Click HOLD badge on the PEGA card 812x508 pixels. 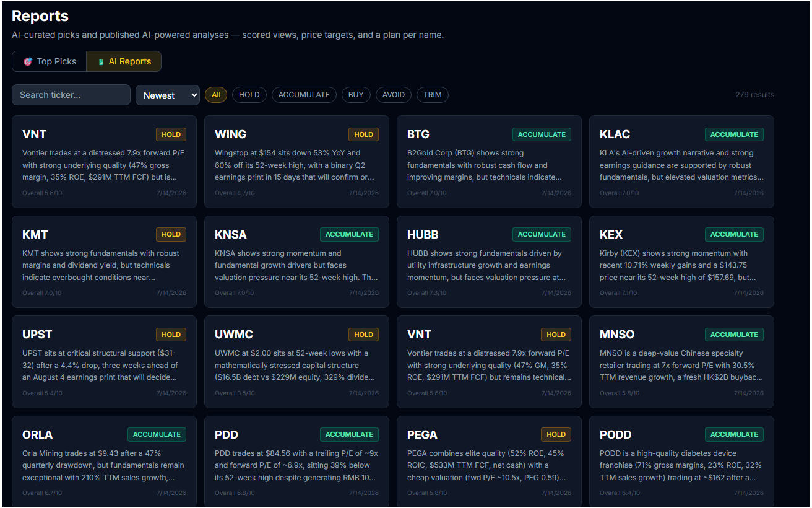pos(556,434)
